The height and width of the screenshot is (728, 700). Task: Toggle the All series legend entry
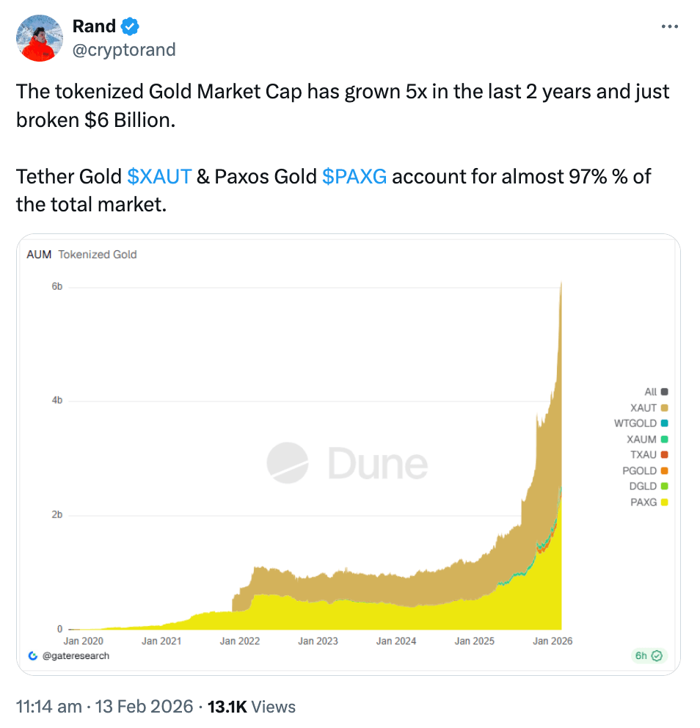click(x=655, y=392)
